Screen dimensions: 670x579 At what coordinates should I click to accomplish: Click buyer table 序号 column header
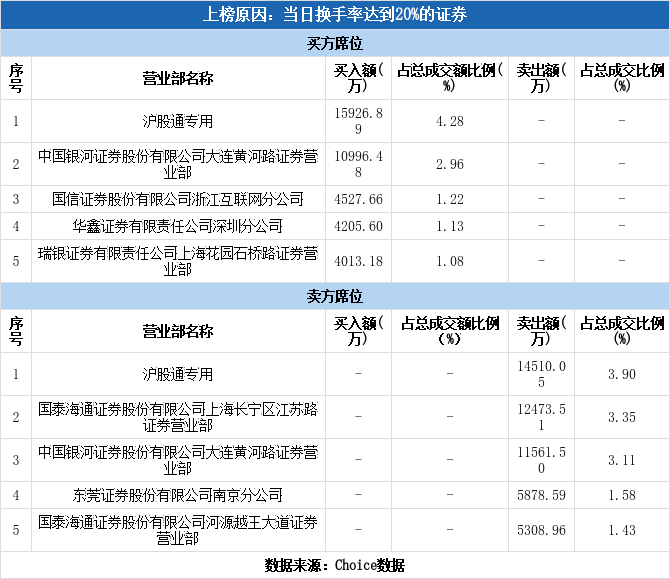click(16, 78)
